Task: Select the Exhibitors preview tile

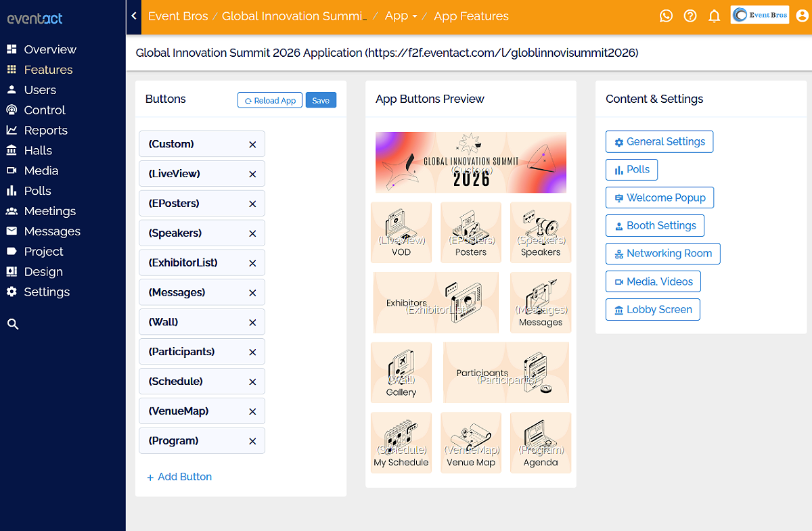Action: pyautogui.click(x=436, y=302)
